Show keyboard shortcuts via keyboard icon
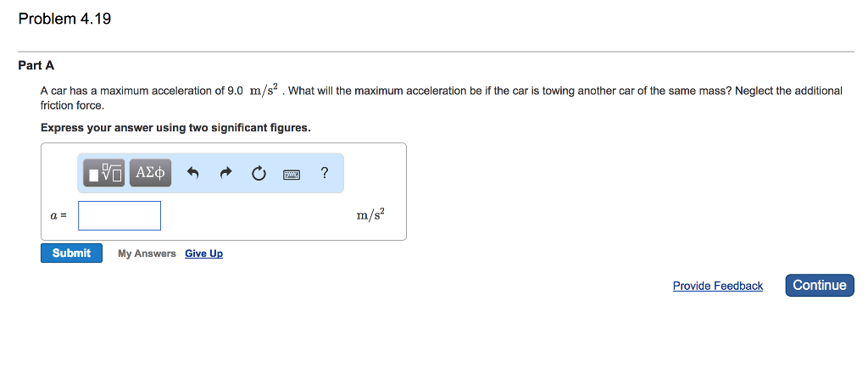Screen dimensions: 868x373 tap(292, 175)
